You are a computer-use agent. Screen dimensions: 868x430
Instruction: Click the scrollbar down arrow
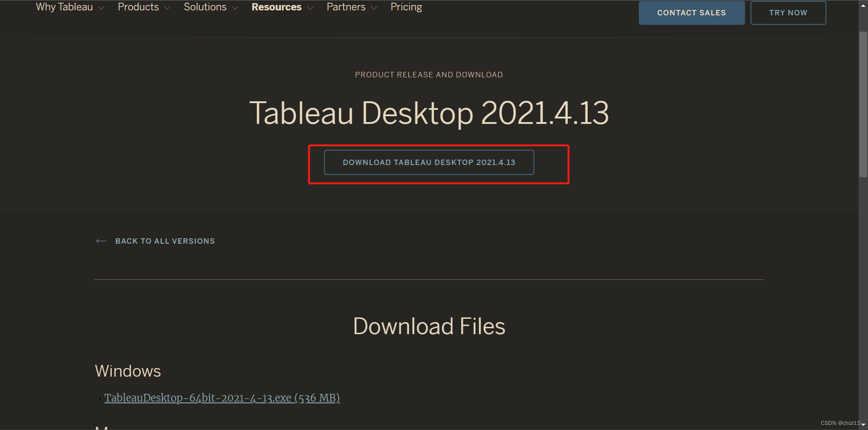863,425
